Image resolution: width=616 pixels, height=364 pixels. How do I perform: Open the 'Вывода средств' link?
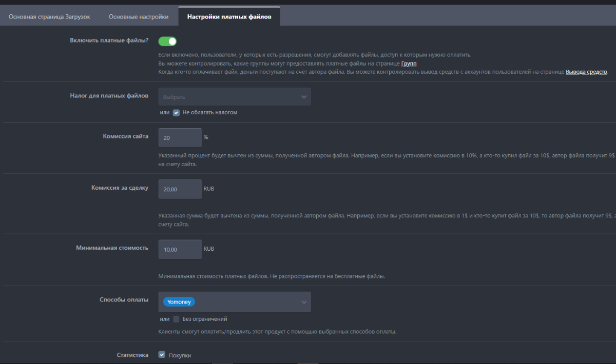[x=586, y=72]
